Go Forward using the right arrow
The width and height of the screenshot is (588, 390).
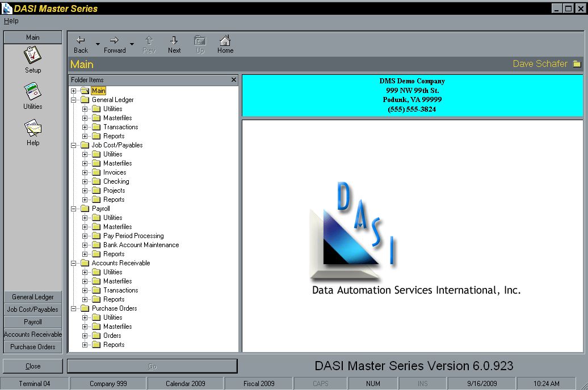[x=115, y=40]
